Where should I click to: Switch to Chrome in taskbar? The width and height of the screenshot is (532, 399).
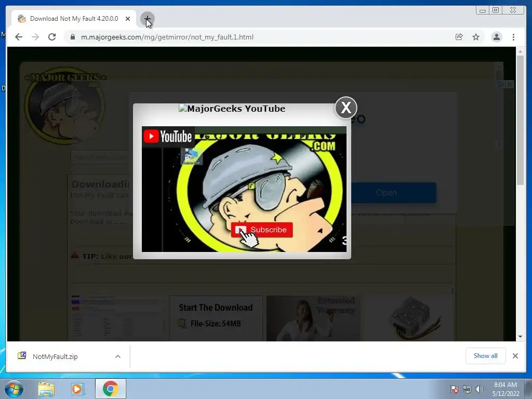110,389
